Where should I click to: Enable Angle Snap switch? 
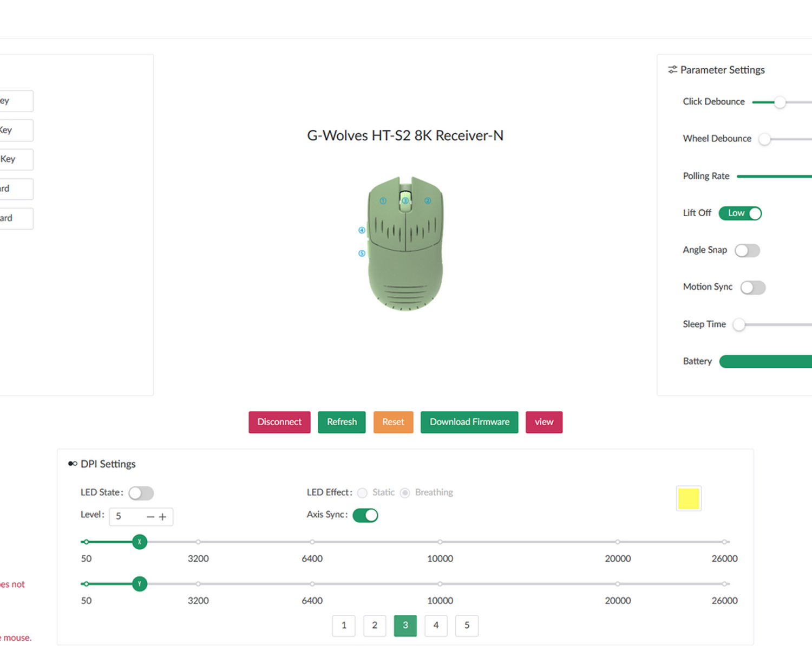747,250
